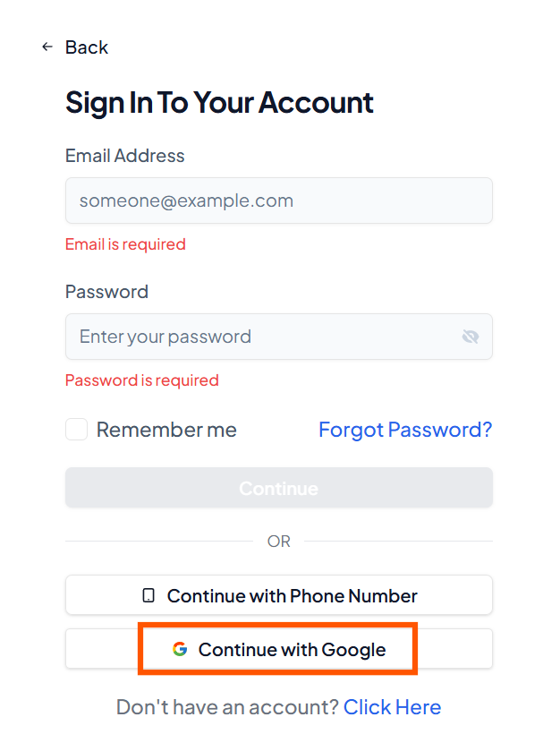560x734 pixels.
Task: Click the Sign In To Your Account heading
Action: click(x=219, y=102)
